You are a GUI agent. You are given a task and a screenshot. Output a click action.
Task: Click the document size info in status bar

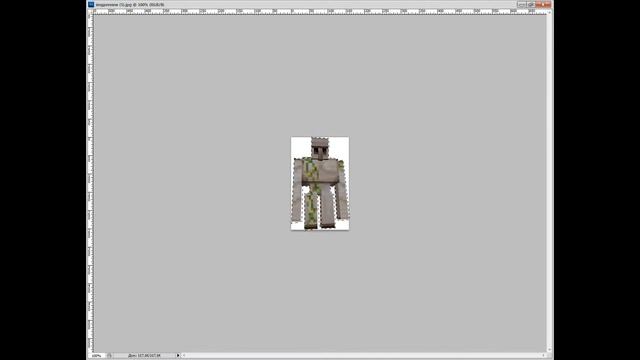click(144, 356)
